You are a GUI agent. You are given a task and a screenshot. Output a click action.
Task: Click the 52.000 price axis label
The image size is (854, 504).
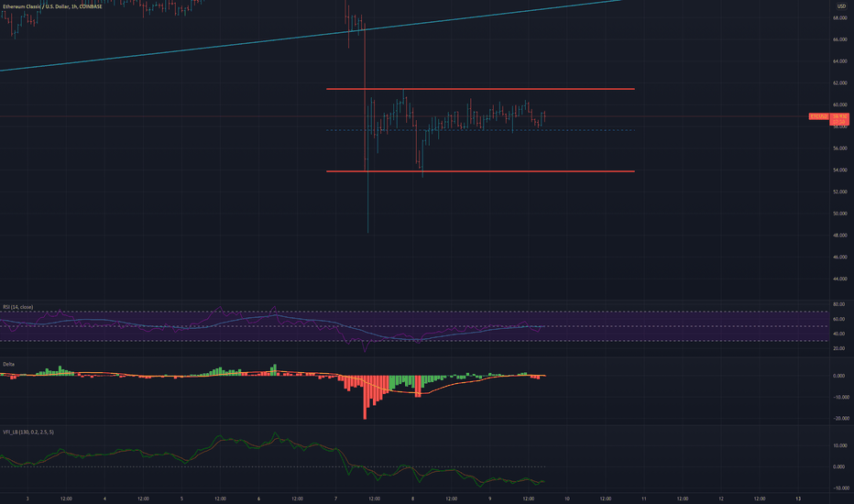point(840,192)
